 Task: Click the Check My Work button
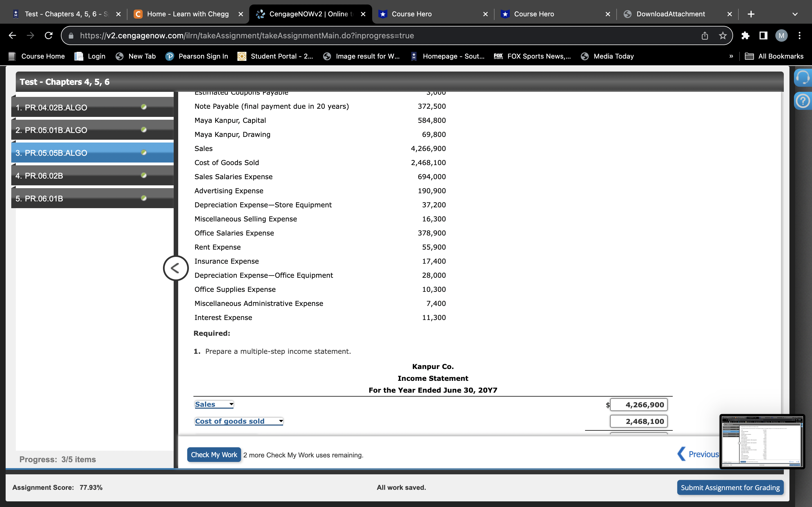pyautogui.click(x=214, y=455)
